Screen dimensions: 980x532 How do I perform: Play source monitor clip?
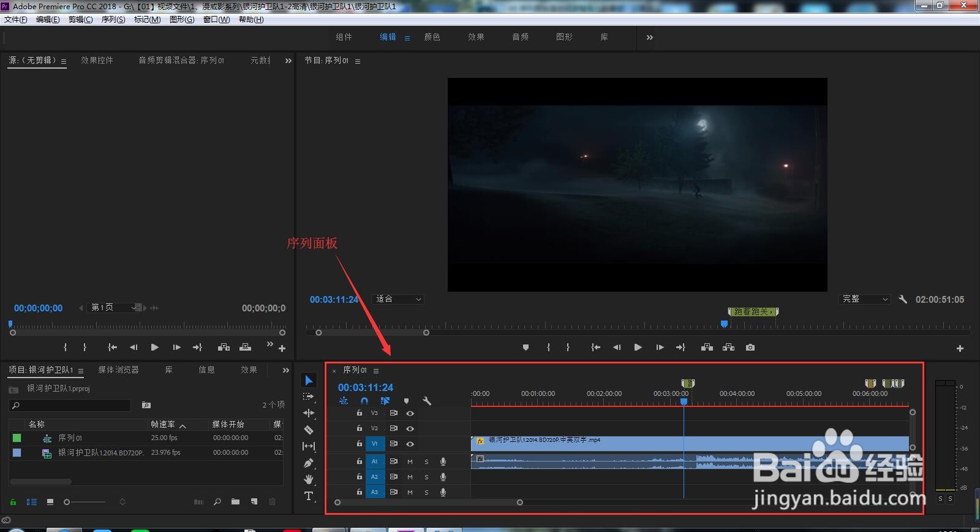[154, 348]
